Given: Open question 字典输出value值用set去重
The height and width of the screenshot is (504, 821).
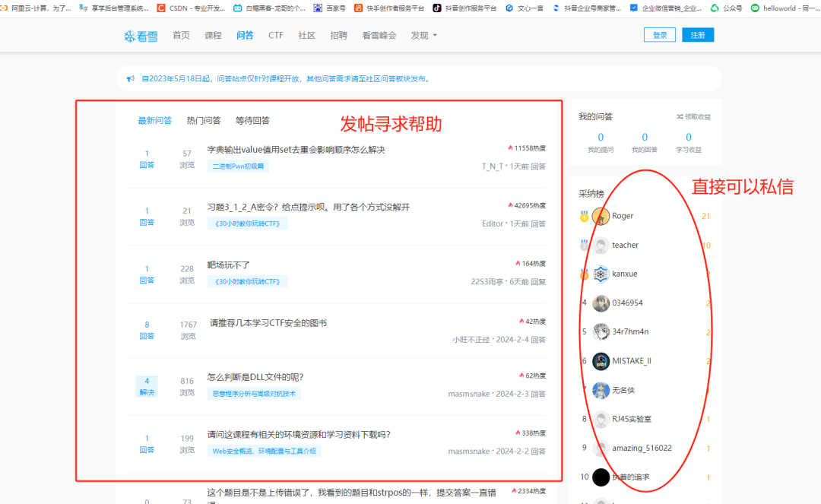Looking at the screenshot, I should (296, 150).
